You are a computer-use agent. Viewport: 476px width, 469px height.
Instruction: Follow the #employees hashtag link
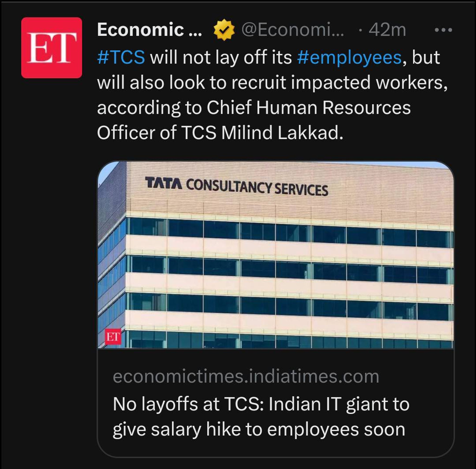click(349, 57)
